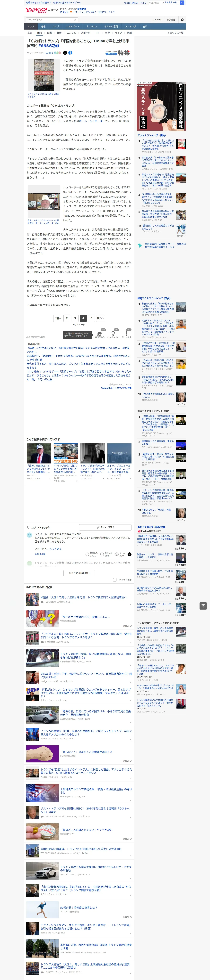
Task: Click the keyword search magnifier icon
Action: (x=75, y=20)
